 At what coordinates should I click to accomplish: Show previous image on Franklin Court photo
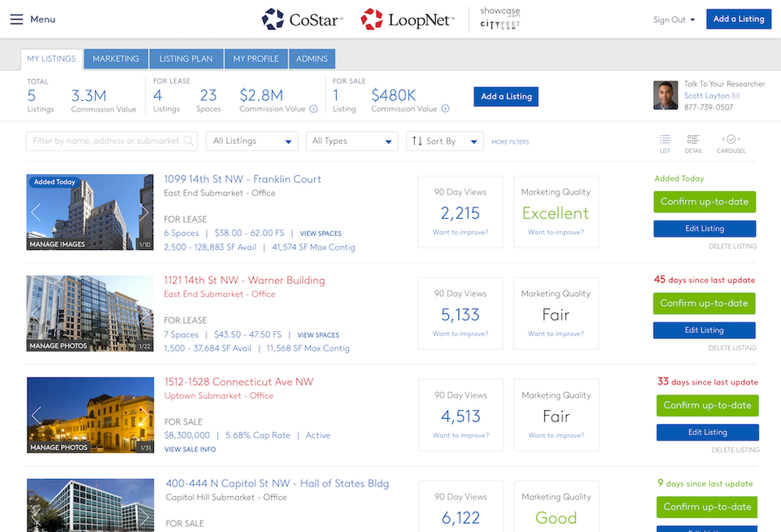[36, 212]
